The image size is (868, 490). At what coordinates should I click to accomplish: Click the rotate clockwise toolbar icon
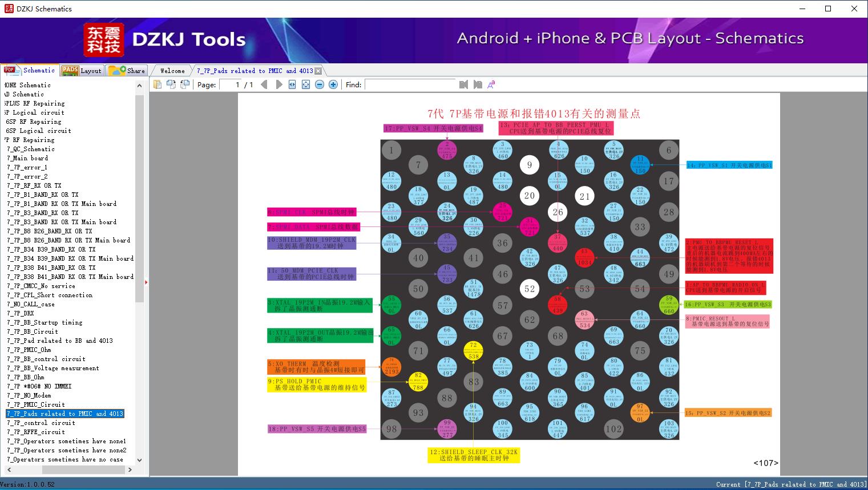point(185,84)
